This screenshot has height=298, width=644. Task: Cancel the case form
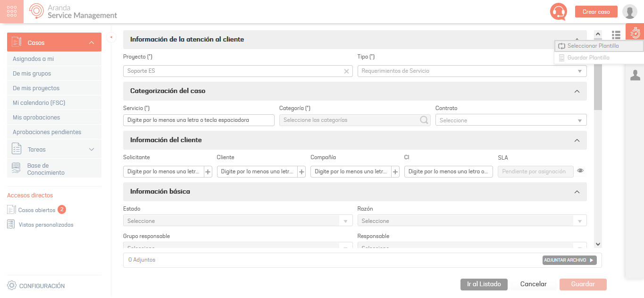click(x=534, y=284)
